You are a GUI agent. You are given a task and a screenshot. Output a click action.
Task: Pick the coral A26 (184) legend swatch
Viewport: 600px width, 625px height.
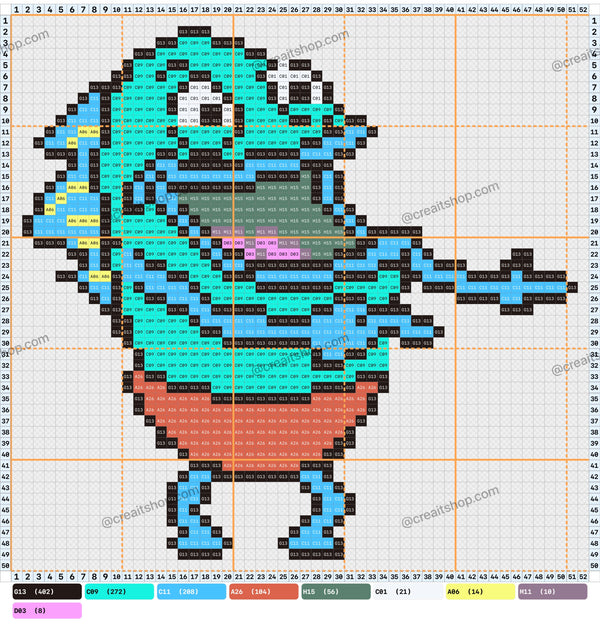click(x=264, y=592)
